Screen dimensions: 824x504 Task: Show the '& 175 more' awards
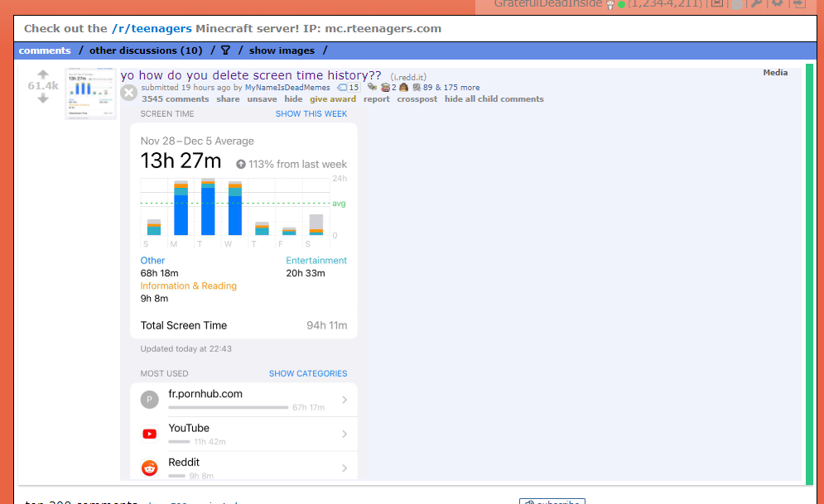point(457,88)
